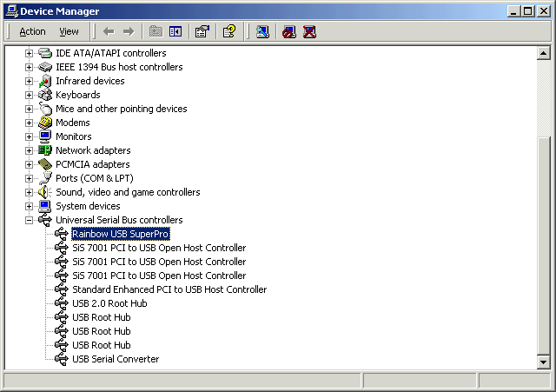Minimize the Device Manager window
Image resolution: width=556 pixels, height=392 pixels.
point(513,11)
